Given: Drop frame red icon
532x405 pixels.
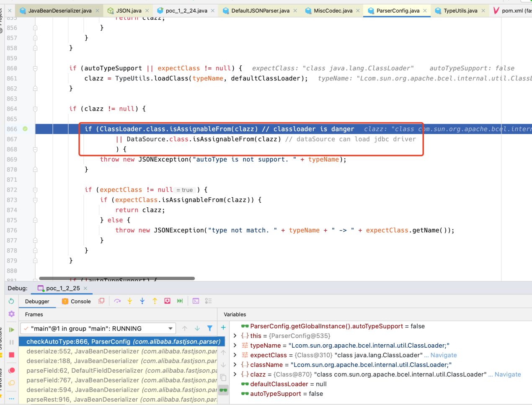Looking at the screenshot, I should click(x=168, y=301).
